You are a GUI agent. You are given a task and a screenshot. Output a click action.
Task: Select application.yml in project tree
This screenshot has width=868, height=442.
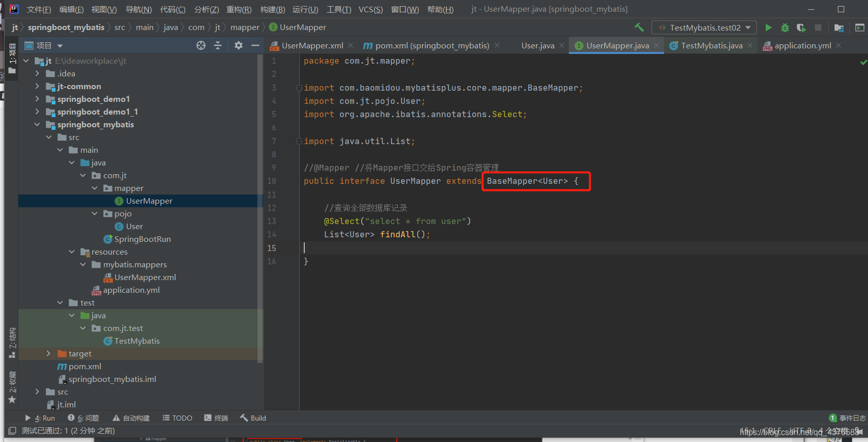(131, 290)
